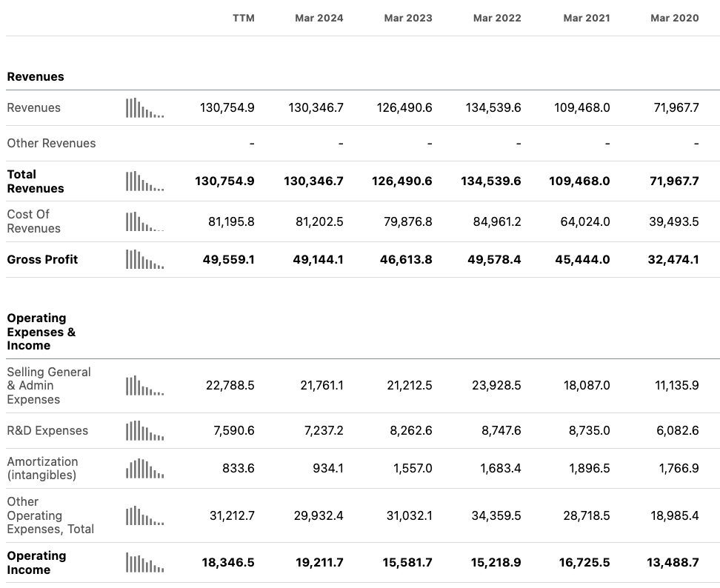Click the Revenues sparkline chart icon
The height and width of the screenshot is (588, 720).
144,108
